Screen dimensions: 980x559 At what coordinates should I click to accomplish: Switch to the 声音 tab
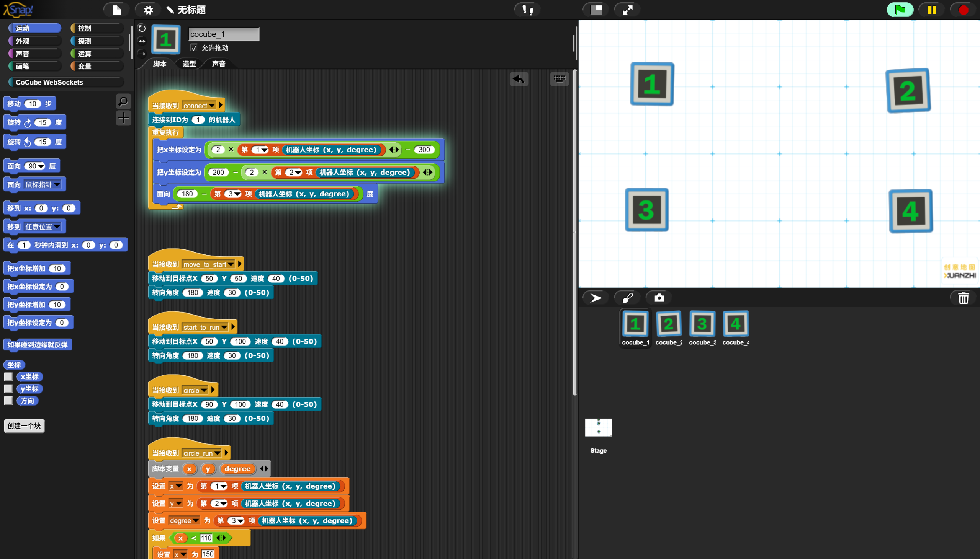coord(219,64)
